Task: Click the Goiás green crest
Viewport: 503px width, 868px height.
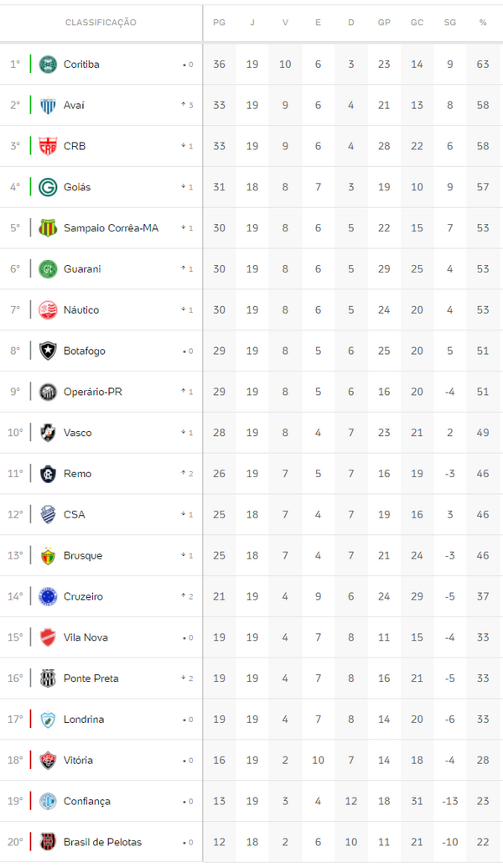Action: click(48, 187)
